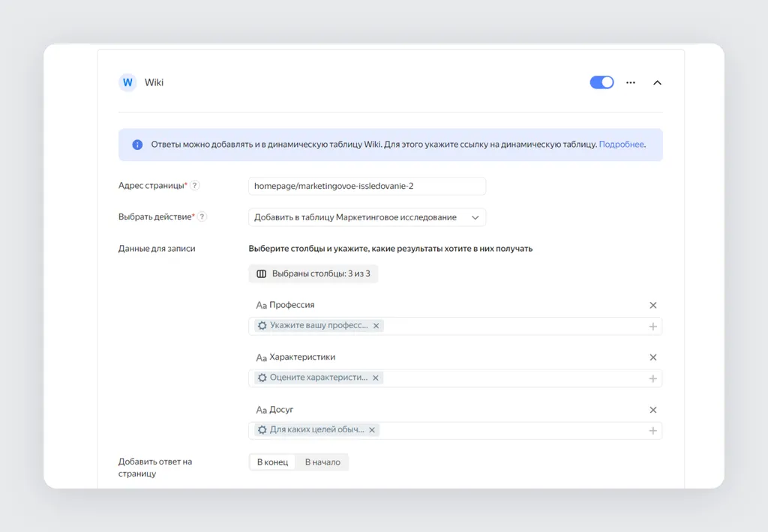This screenshot has width=768, height=532.
Task: Click the Wiki W logo icon
Action: pyautogui.click(x=127, y=82)
